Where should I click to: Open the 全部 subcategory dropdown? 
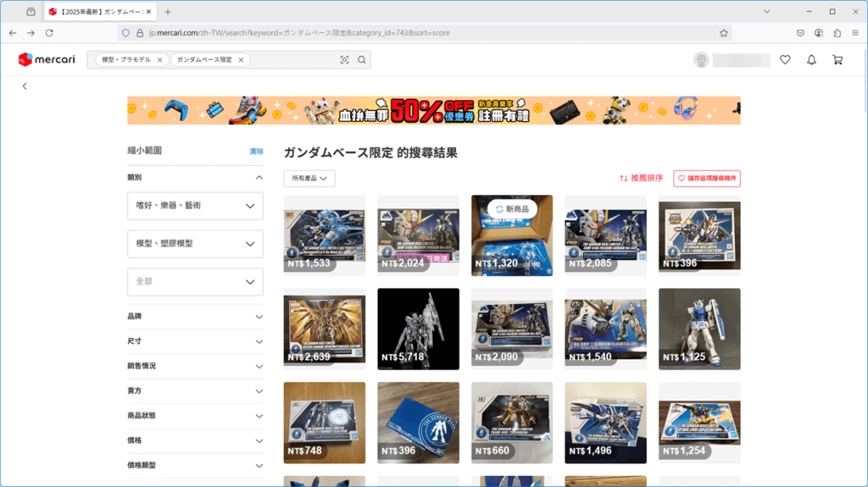[196, 282]
